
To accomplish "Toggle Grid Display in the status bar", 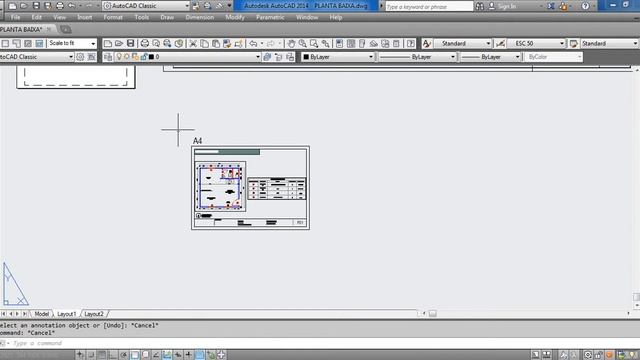I will click(x=102, y=355).
